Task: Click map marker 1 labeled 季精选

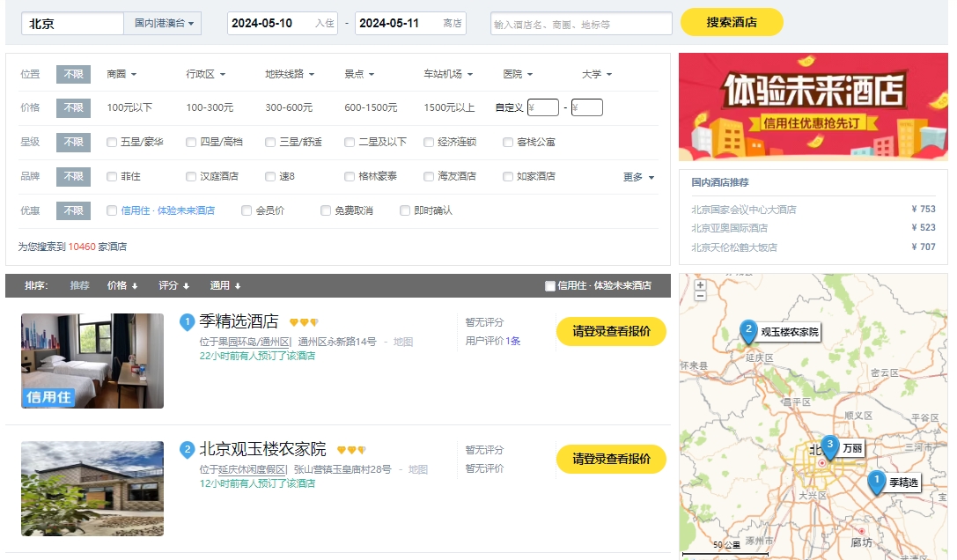Action: click(876, 481)
